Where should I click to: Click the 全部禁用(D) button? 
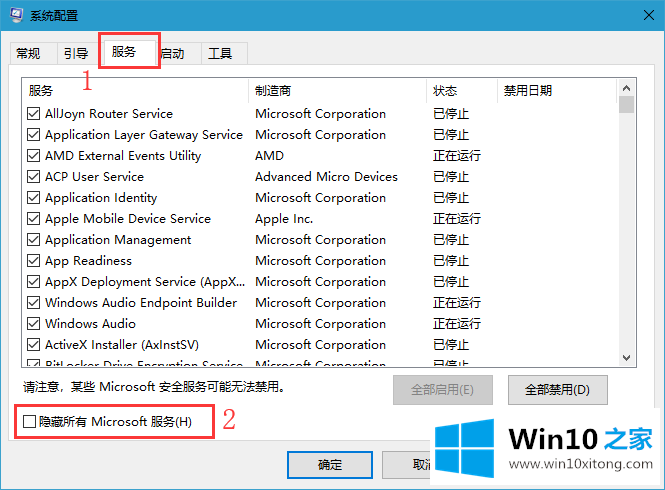[x=557, y=389]
